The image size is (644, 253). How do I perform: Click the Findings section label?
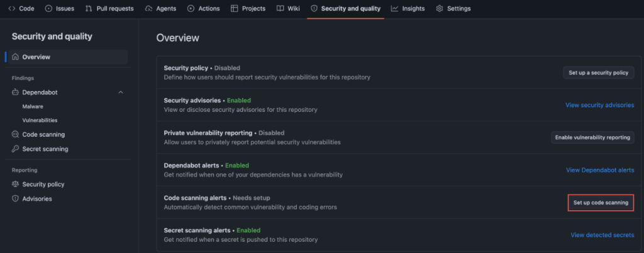23,78
